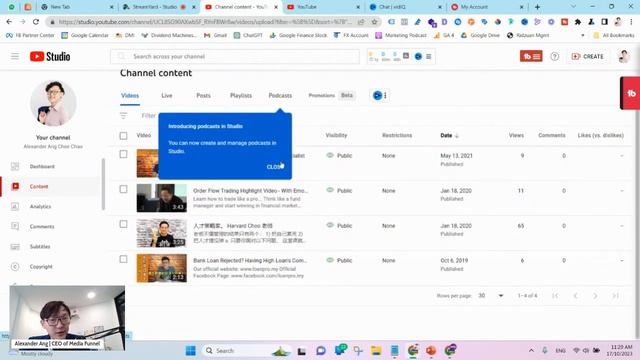Focus the Search across your channel field
Viewport: 640px width, 360px height.
tap(235, 56)
